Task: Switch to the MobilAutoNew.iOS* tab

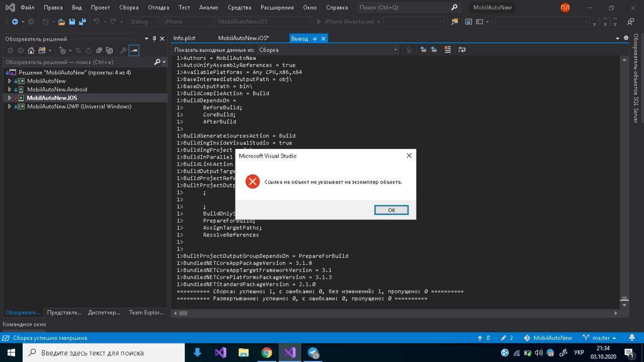Action: tap(244, 38)
